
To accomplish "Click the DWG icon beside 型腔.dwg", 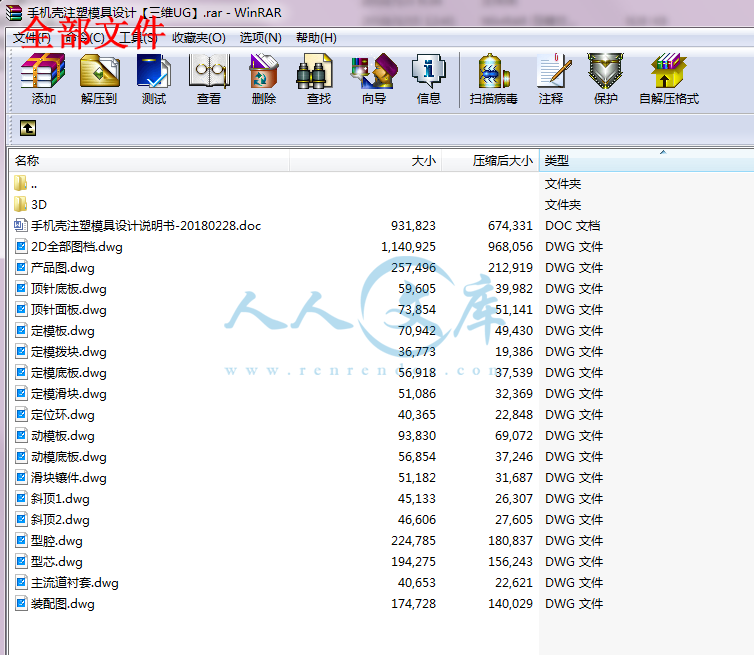I will coord(21,541).
